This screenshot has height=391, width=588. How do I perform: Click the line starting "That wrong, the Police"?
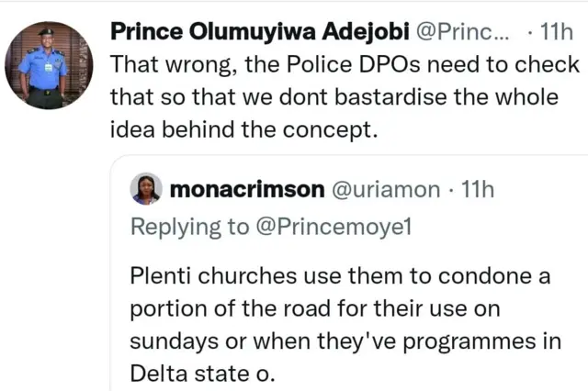point(345,65)
